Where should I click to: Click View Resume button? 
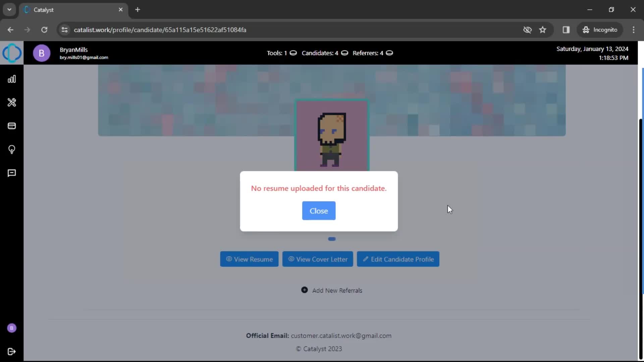[x=249, y=259]
